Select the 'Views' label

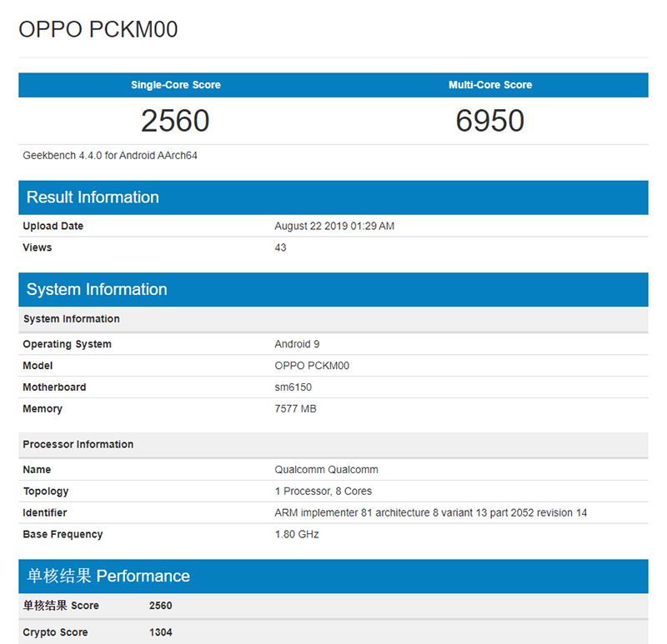38,247
